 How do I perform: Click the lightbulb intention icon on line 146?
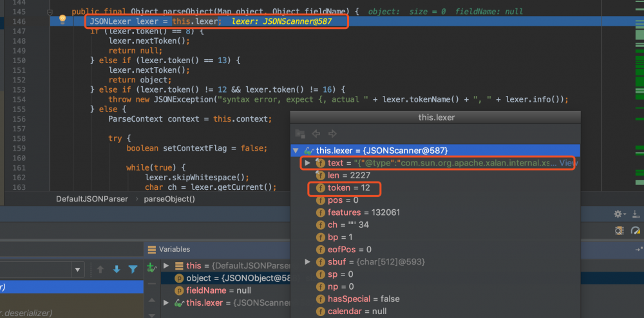pyautogui.click(x=62, y=19)
